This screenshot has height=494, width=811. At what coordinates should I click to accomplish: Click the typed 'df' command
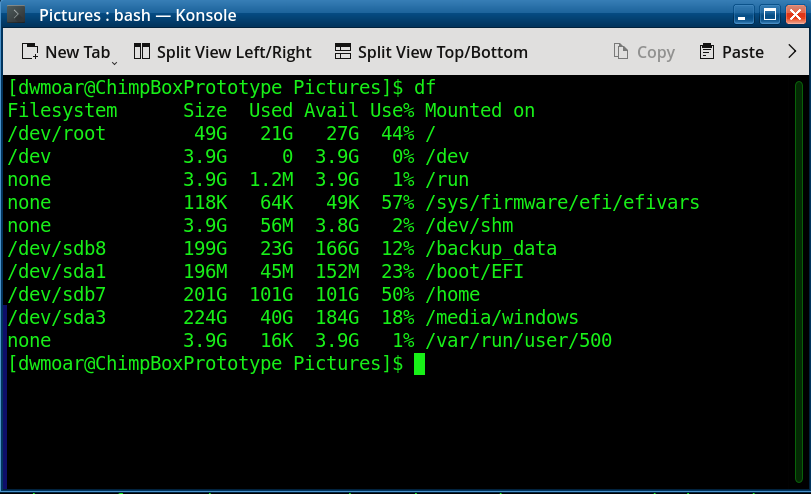pos(425,87)
